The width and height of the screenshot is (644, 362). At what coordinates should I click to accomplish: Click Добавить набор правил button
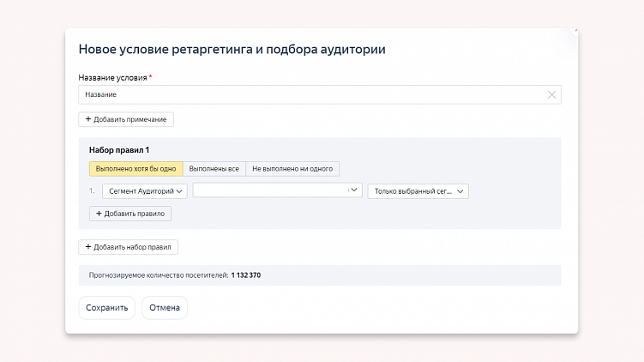tap(128, 247)
